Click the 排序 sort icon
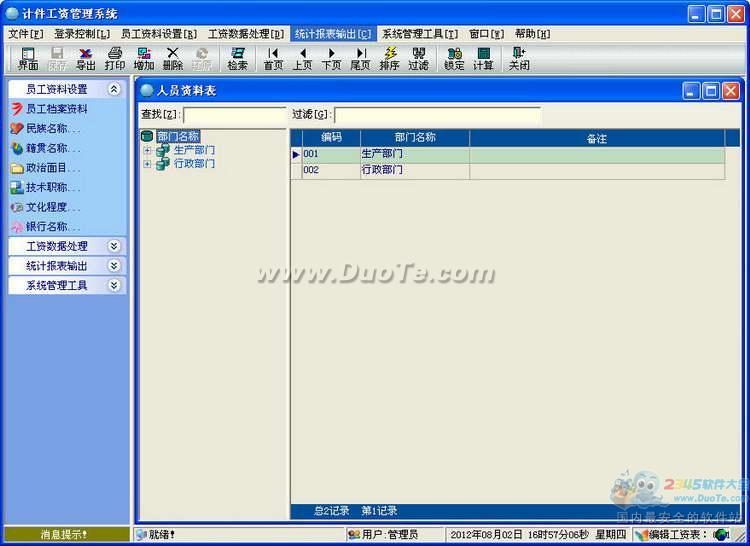 point(389,58)
